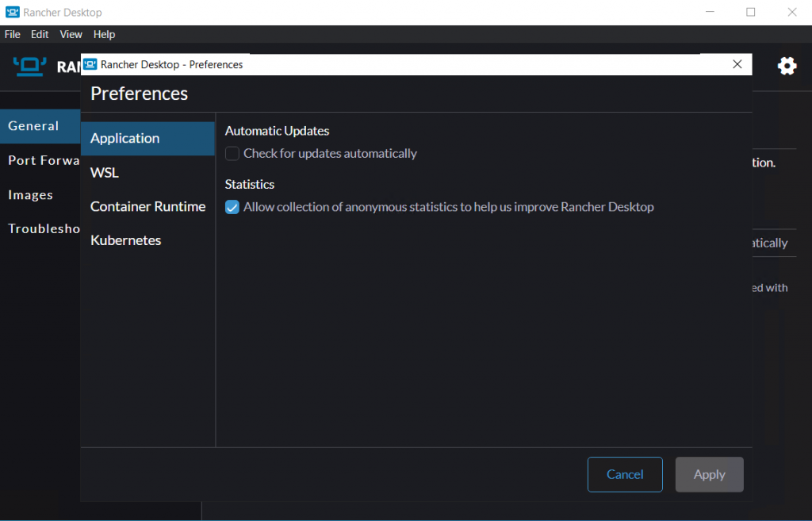Screen dimensions: 812x521
Task: Open the File menu
Action: point(13,34)
